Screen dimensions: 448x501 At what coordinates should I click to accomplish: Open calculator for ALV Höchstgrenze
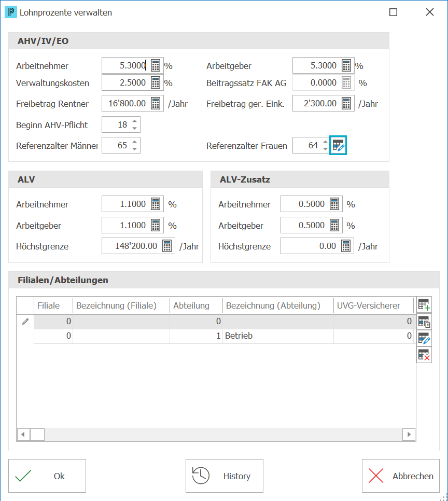167,246
